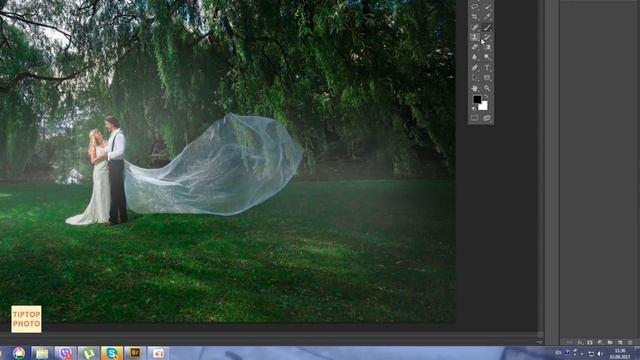Open the clock and date in the tray

click(x=620, y=354)
